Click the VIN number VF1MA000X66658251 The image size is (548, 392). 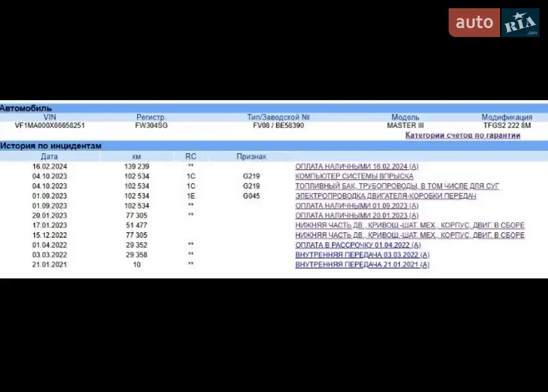(50, 125)
